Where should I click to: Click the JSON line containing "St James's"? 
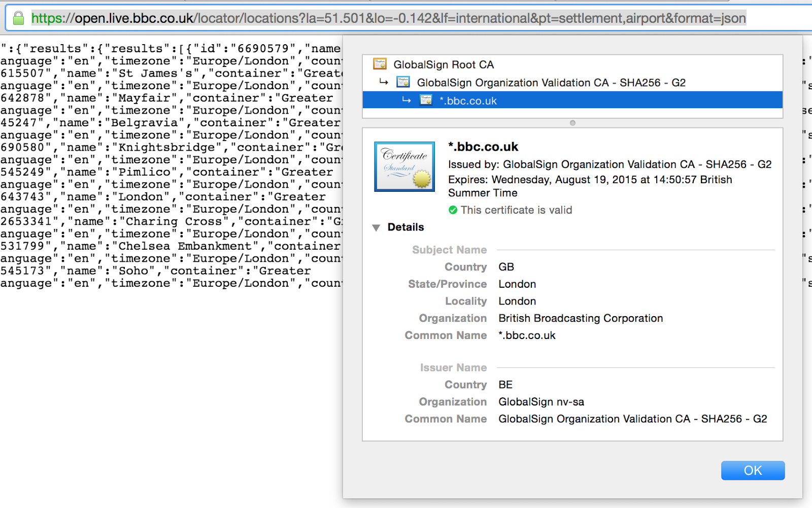171,73
